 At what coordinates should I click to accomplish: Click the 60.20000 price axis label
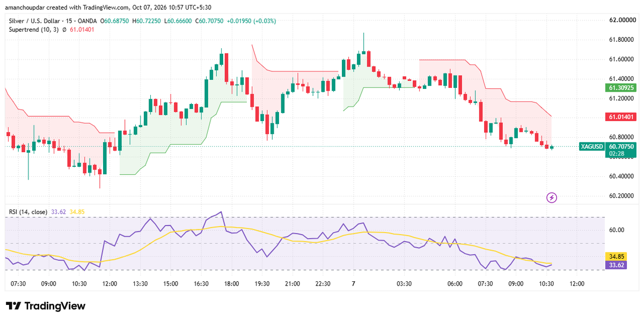(x=621, y=196)
